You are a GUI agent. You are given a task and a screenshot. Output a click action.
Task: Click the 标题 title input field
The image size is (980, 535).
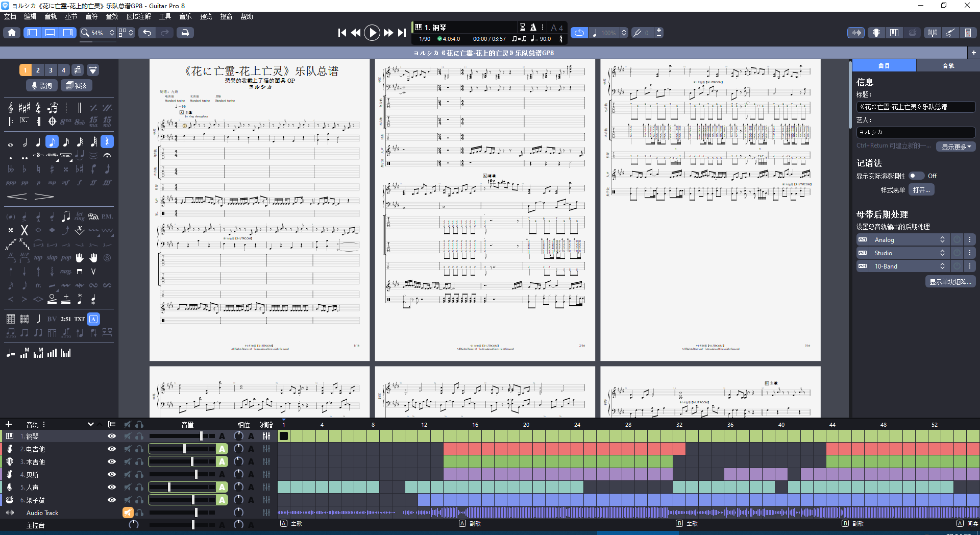[916, 107]
